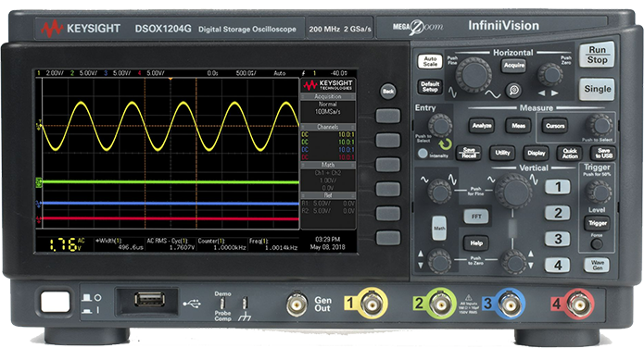Tap the Demo probe comp terminal
This screenshot has height=348, width=644.
(222, 304)
